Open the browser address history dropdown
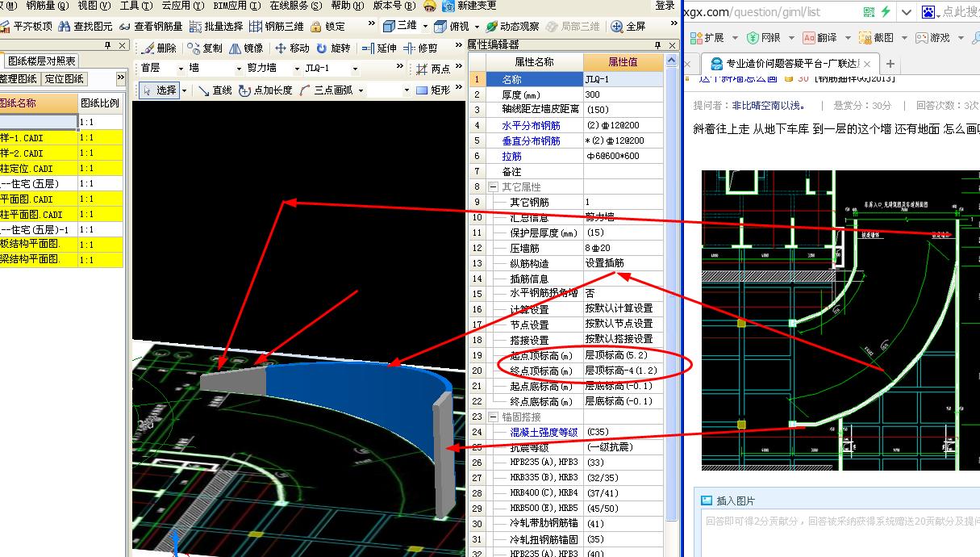Image resolution: width=980 pixels, height=557 pixels. click(907, 12)
